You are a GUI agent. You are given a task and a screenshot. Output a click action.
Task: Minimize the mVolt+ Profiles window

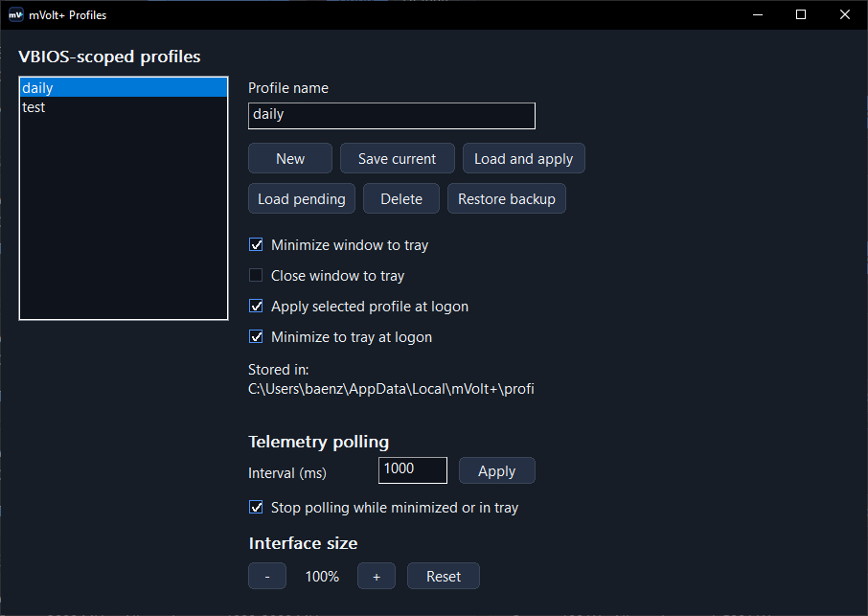coord(758,15)
